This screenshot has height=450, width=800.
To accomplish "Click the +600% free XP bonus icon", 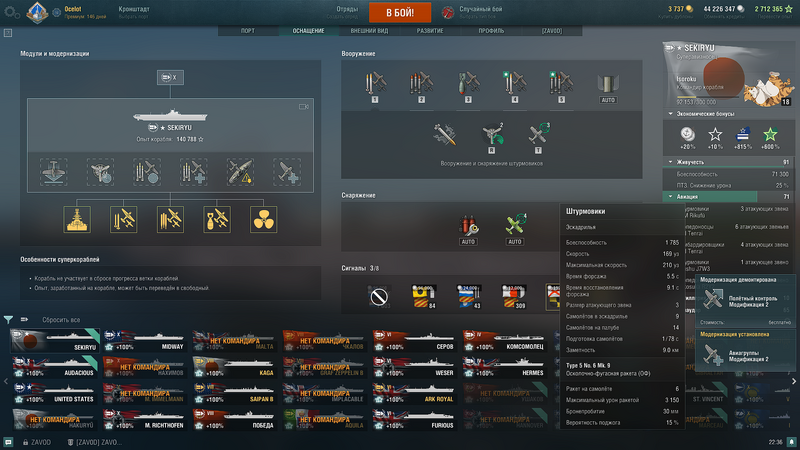I will (770, 138).
